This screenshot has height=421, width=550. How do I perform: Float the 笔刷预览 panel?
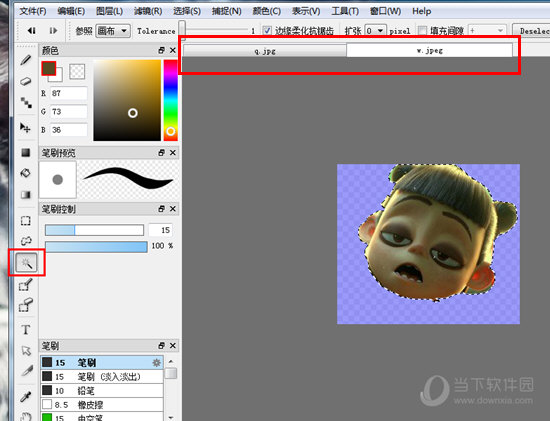pyautogui.click(x=161, y=153)
